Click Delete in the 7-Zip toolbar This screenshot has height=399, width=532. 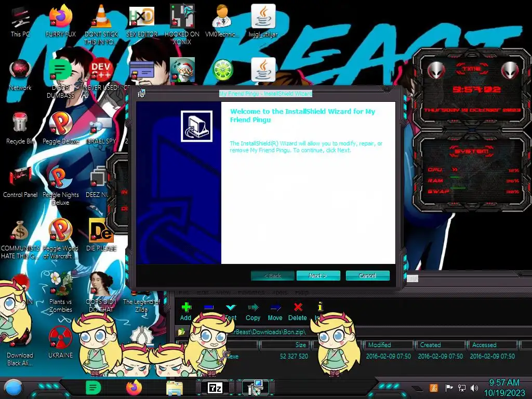(298, 312)
